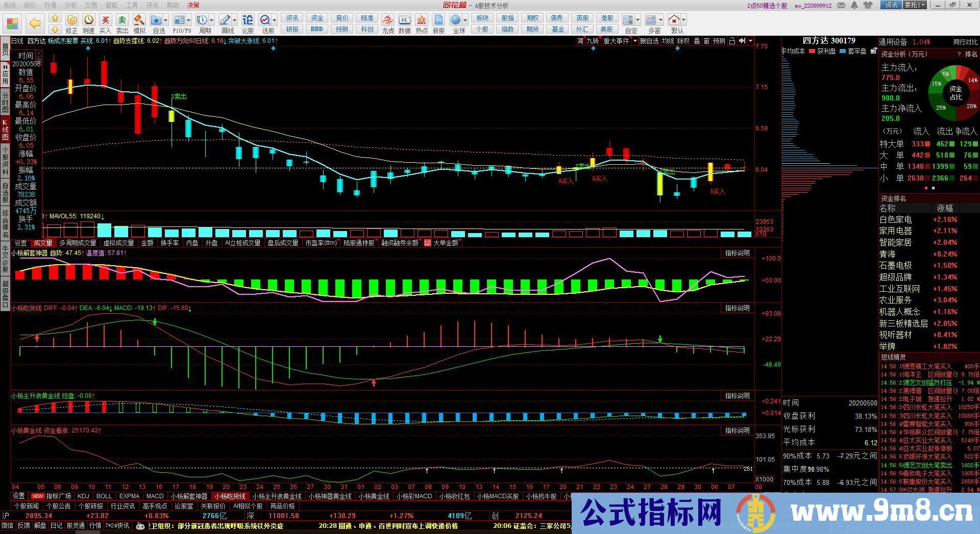Expand the 全球 dropdown arrow
980x534 pixels.
tap(465, 20)
